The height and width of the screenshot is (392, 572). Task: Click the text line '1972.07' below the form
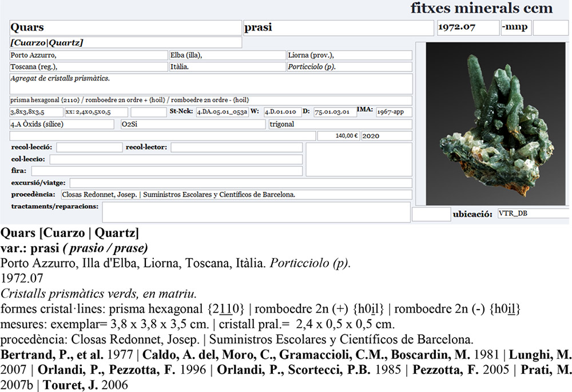click(x=22, y=278)
